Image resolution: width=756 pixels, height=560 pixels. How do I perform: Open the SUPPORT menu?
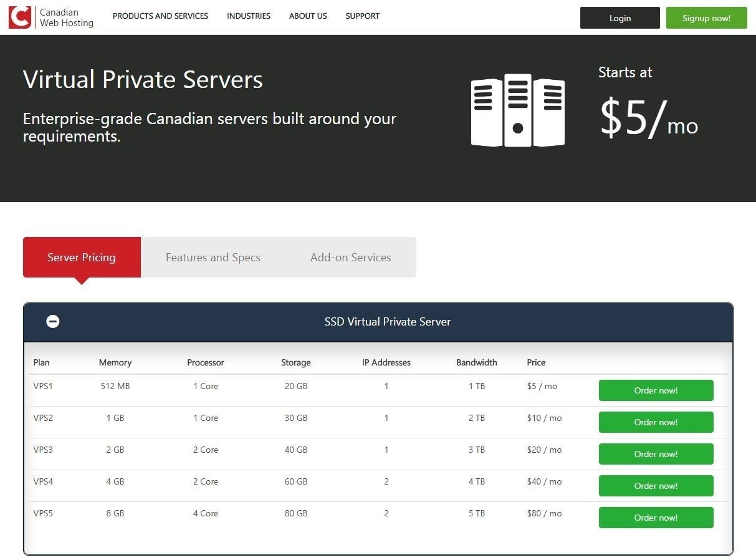(362, 16)
